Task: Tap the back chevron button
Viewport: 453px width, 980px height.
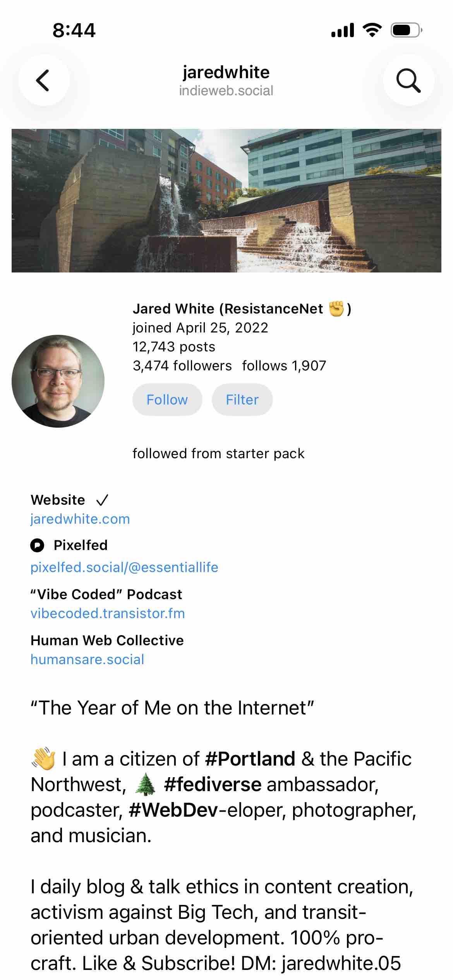Action: point(43,80)
